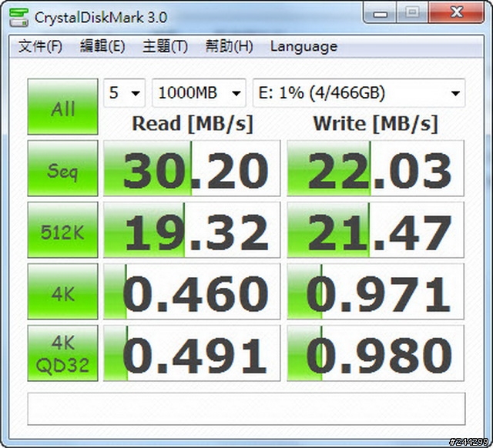Start the 512K benchmark test
493x448 pixels.
(63, 229)
